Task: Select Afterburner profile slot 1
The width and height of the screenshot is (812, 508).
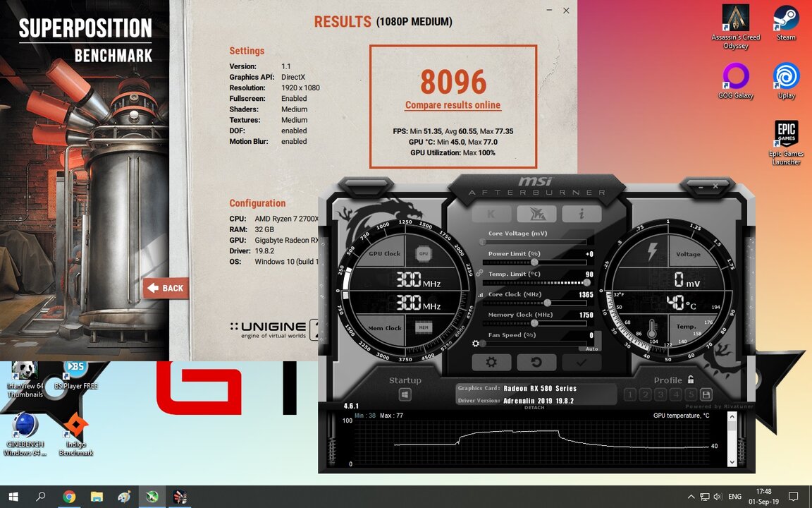Action: click(x=629, y=394)
